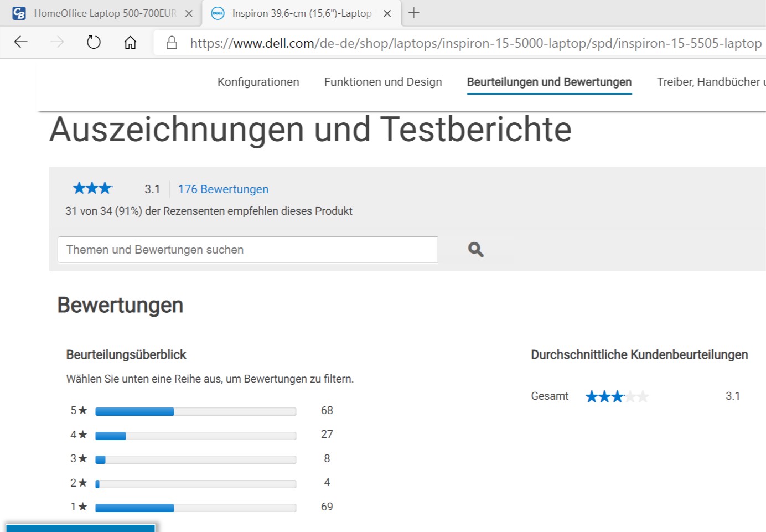Click Durchschnittliche Kundenbeurteilungen heading

point(639,354)
